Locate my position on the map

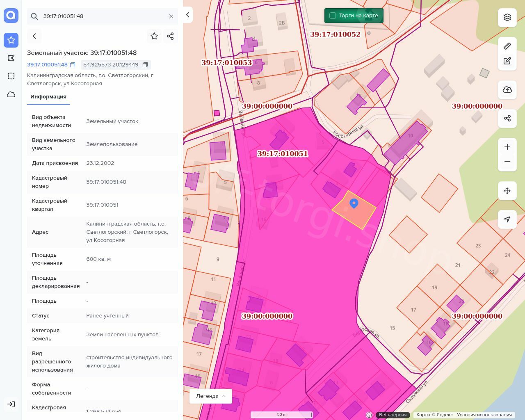tap(507, 219)
